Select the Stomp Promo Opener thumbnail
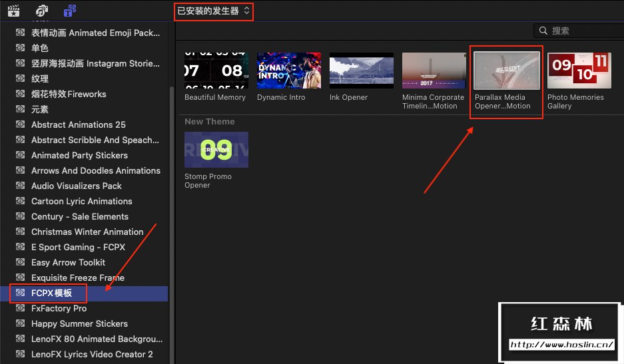This screenshot has height=364, width=624. 216,150
